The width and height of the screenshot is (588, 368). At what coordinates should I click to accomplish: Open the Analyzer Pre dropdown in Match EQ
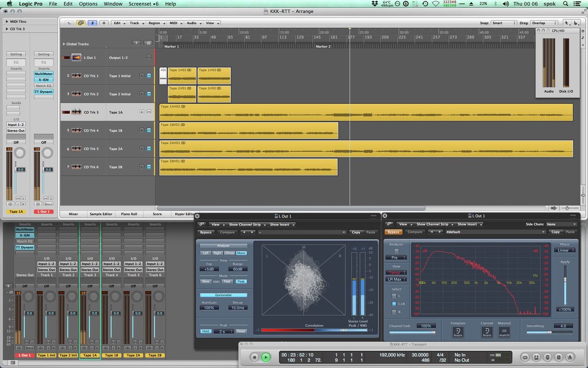[396, 258]
